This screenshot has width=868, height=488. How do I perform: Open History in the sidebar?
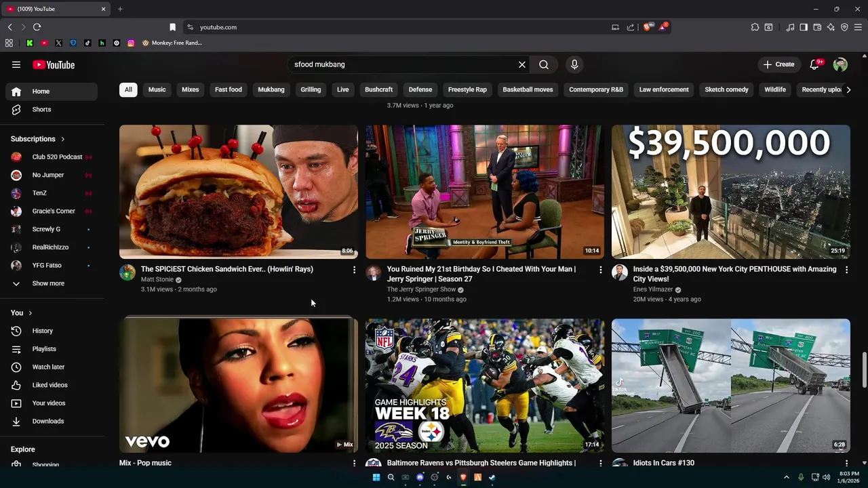(x=52, y=331)
